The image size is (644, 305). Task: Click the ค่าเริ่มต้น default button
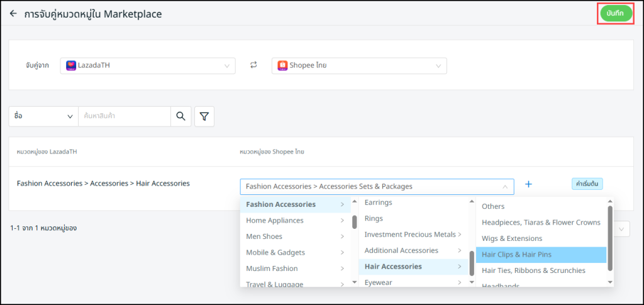point(587,184)
